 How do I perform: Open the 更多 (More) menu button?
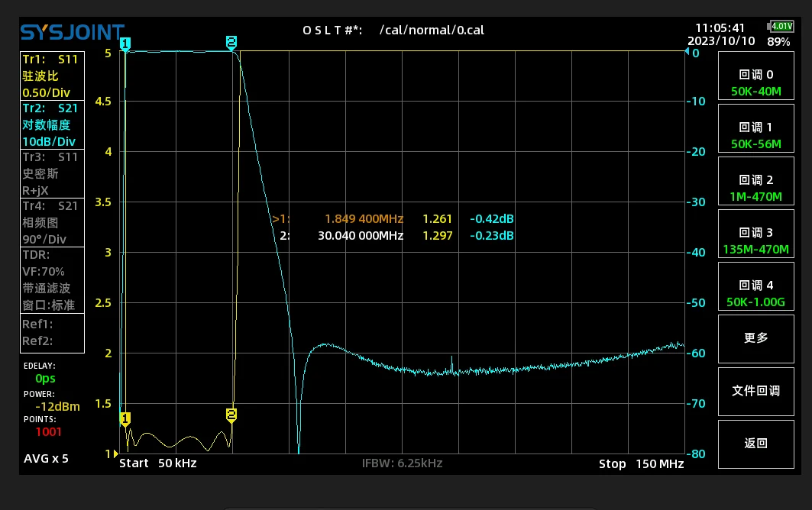tap(755, 339)
